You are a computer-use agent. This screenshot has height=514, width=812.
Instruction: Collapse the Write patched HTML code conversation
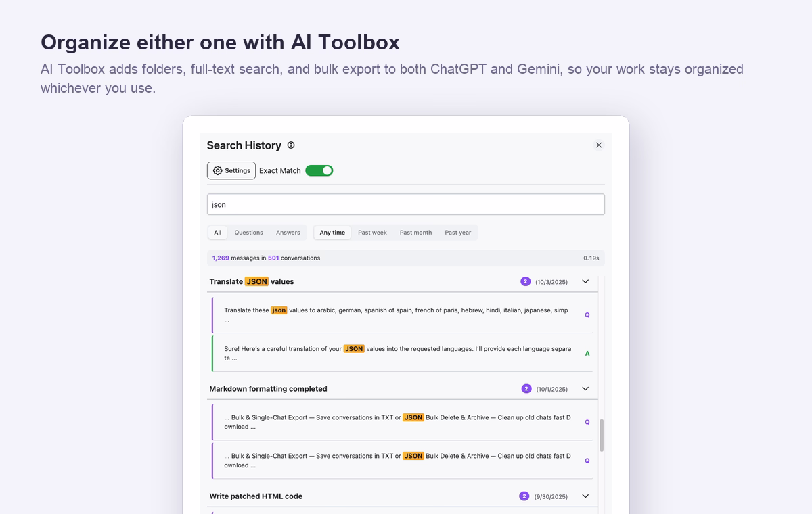[585, 496]
